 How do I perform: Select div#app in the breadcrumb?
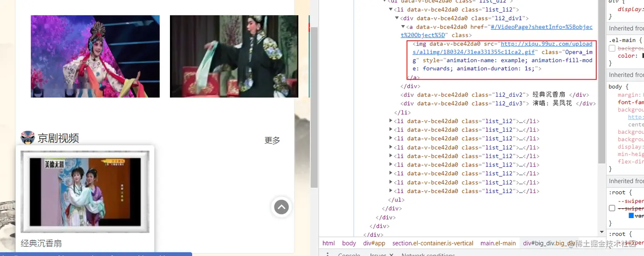374,243
